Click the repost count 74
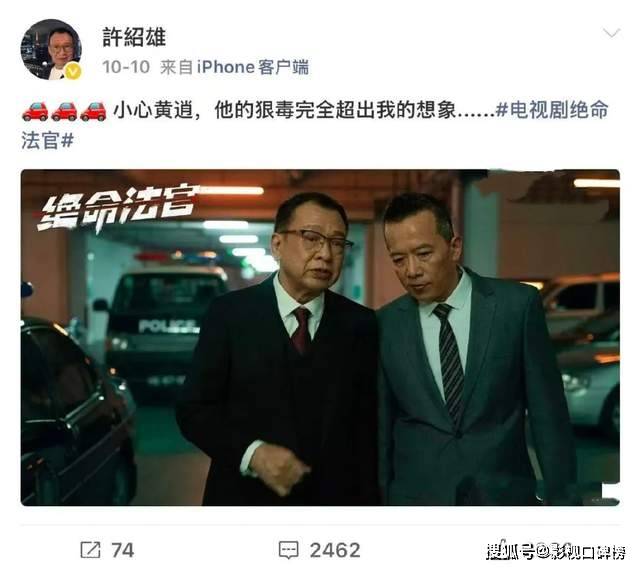Image resolution: width=640 pixels, height=569 pixels. pos(122,550)
